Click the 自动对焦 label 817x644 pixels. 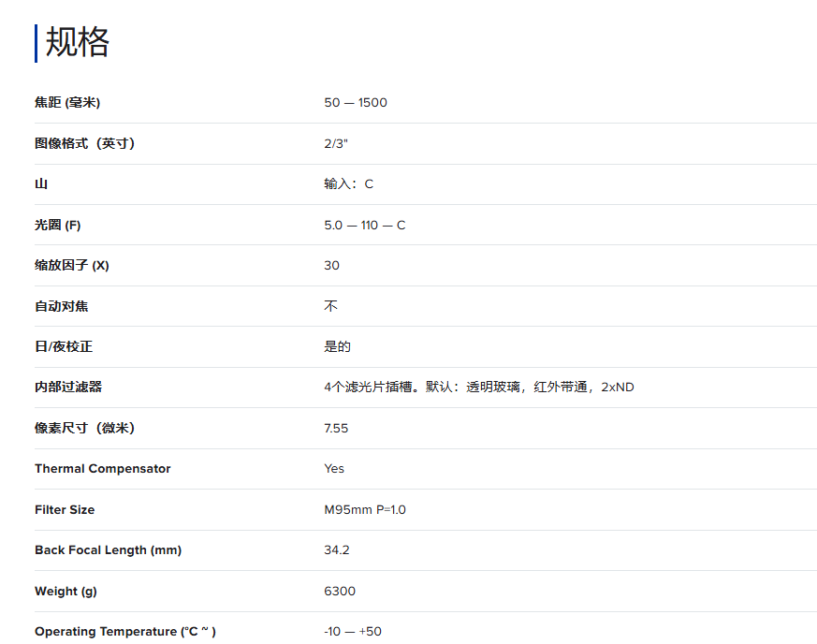62,306
